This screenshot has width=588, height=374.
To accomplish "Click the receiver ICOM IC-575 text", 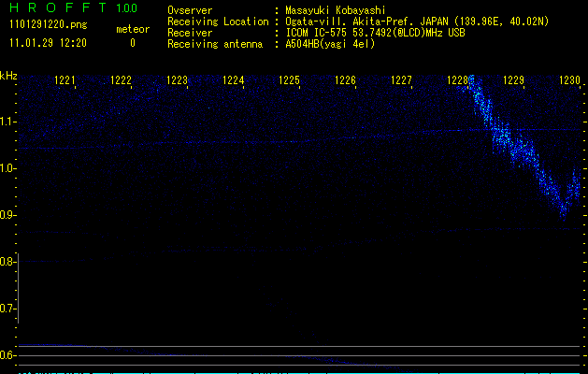I will [x=375, y=33].
